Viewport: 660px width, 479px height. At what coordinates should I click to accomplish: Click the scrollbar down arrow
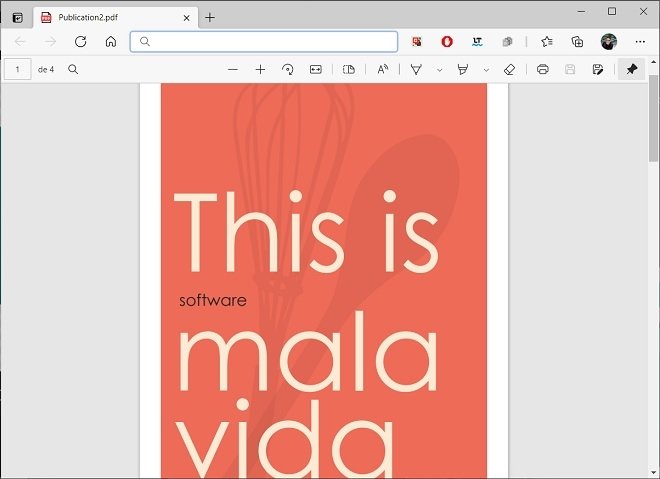pyautogui.click(x=653, y=473)
